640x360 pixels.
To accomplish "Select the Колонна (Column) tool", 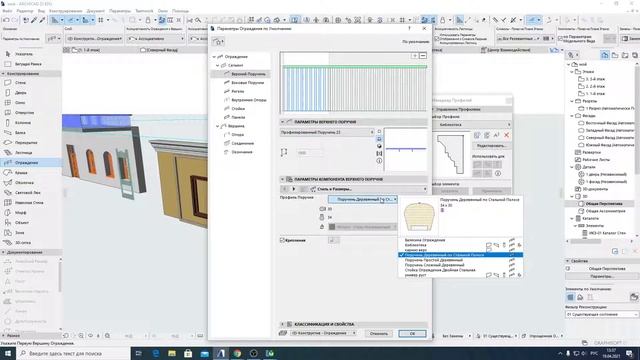I will (23, 122).
